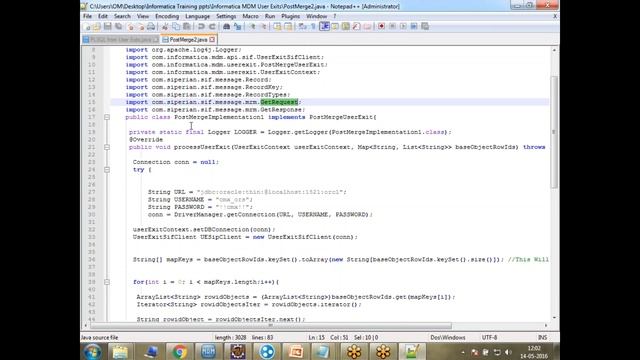
Task: Switch to Notepad++ in the taskbar
Action: (x=411, y=351)
